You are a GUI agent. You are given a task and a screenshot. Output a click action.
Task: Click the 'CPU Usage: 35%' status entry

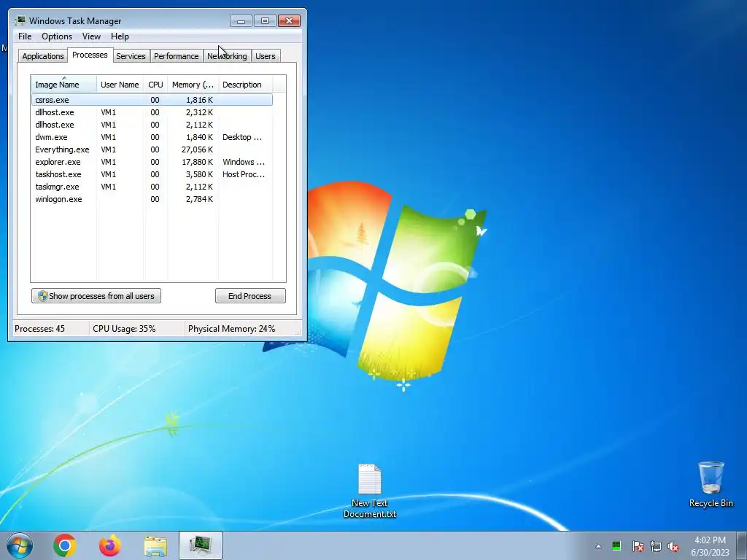coord(124,329)
